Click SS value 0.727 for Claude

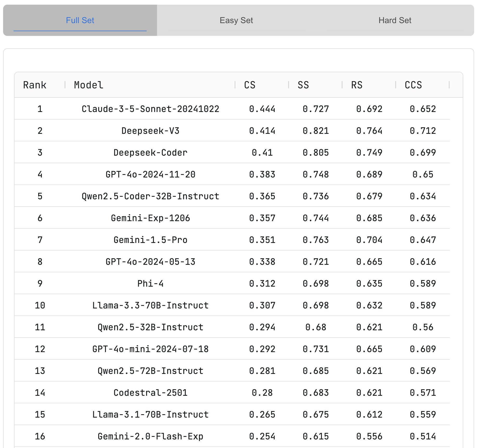tap(316, 109)
